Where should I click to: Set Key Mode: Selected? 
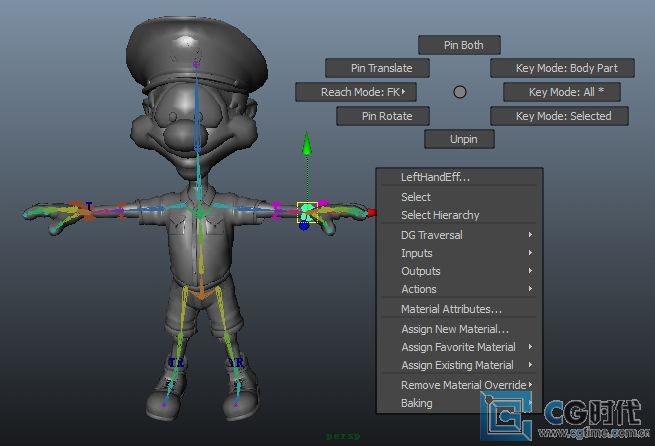[x=559, y=116]
